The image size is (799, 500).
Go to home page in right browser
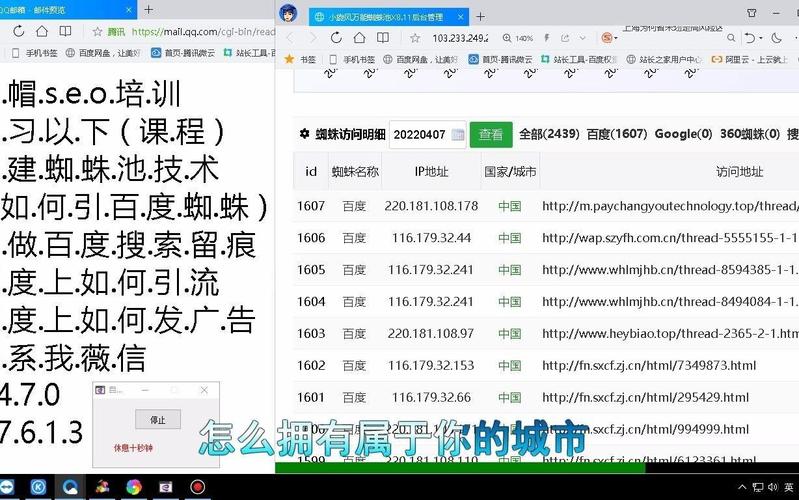pyautogui.click(x=359, y=38)
